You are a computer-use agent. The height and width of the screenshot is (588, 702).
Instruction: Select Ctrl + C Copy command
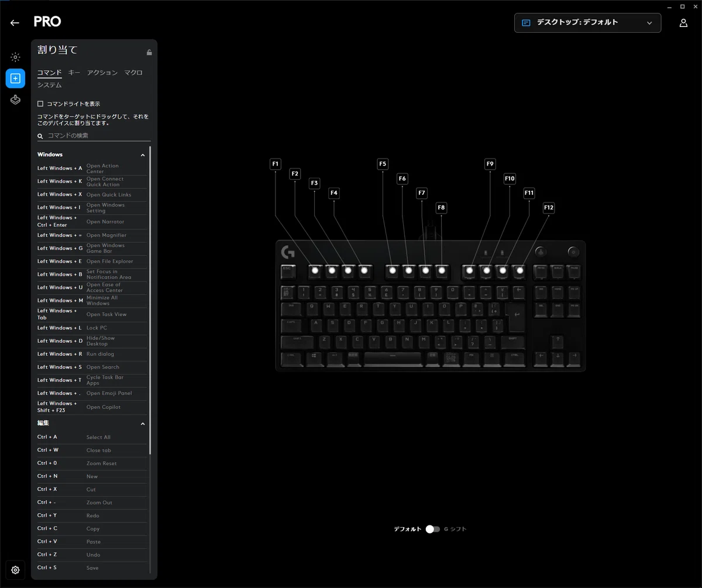[92, 528]
